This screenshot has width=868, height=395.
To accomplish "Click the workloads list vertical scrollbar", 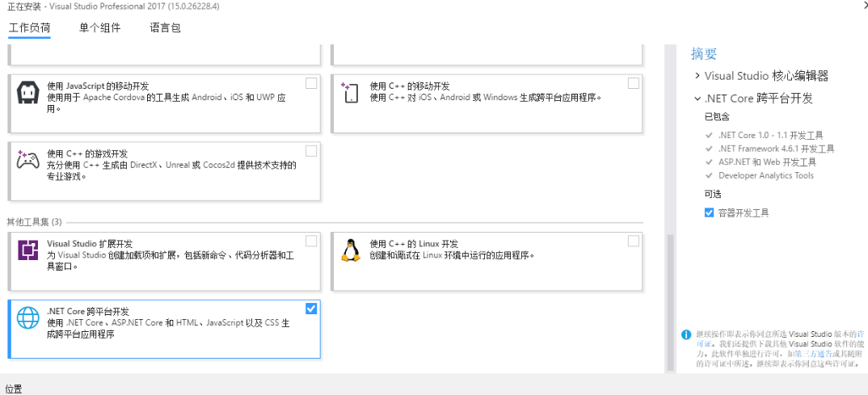I will tap(670, 301).
